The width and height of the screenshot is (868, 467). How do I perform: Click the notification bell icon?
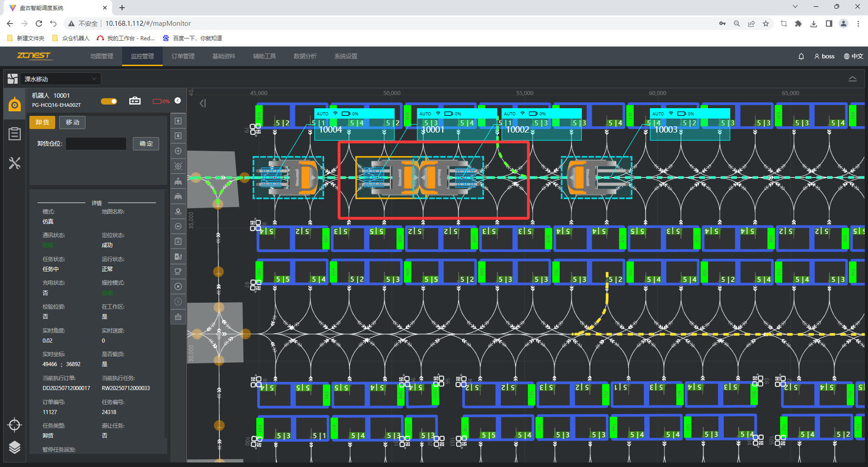point(801,57)
